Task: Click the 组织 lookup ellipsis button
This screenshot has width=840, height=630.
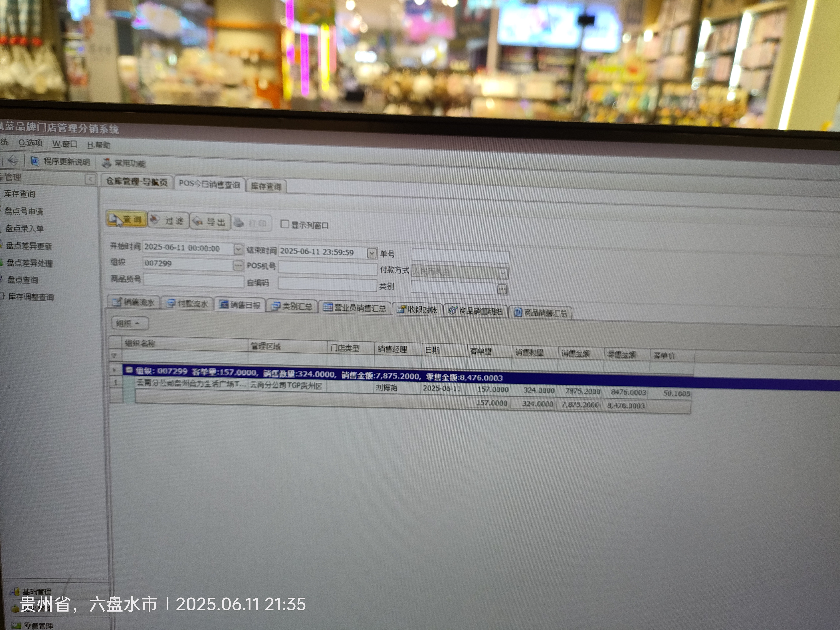Action: [x=238, y=265]
